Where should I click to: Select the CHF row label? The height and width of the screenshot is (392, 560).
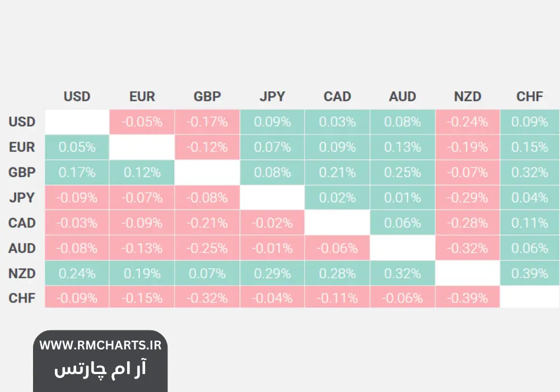click(x=22, y=298)
